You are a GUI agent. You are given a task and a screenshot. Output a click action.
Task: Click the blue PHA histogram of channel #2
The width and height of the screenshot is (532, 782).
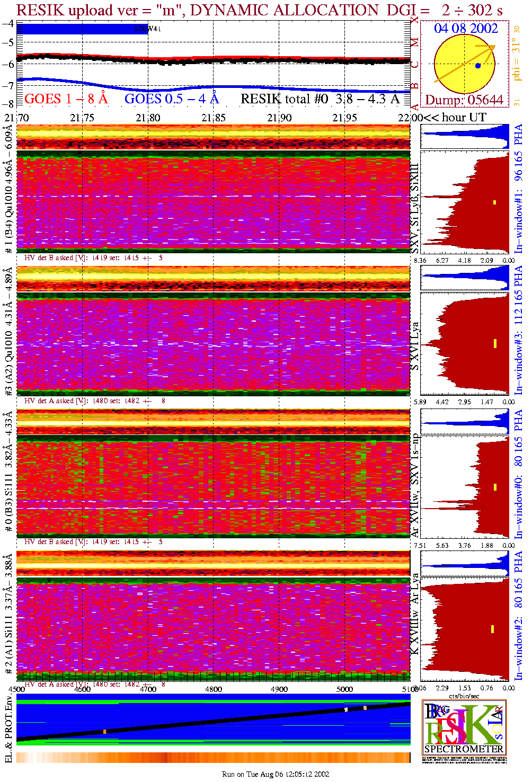point(465,563)
